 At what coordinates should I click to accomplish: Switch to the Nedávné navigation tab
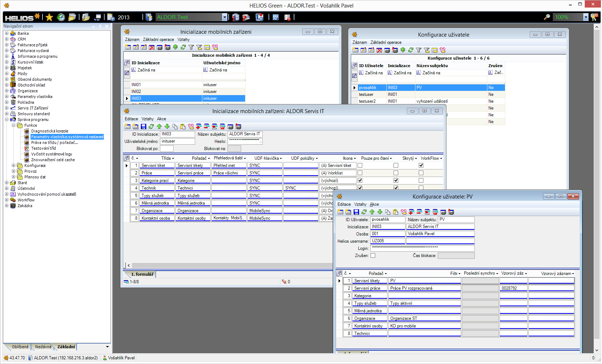(x=43, y=347)
